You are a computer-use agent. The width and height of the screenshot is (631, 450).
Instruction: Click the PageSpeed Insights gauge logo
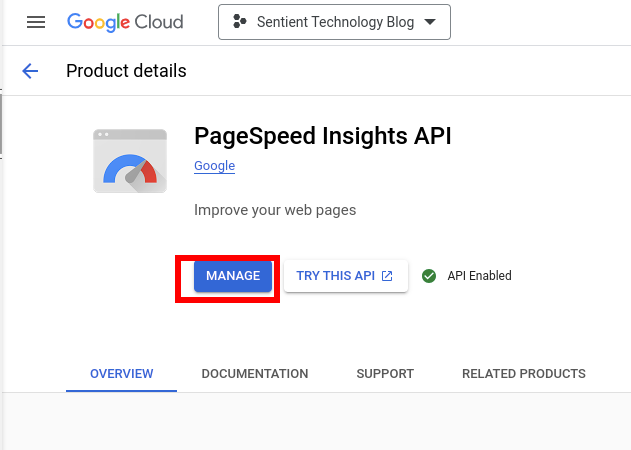point(130,161)
